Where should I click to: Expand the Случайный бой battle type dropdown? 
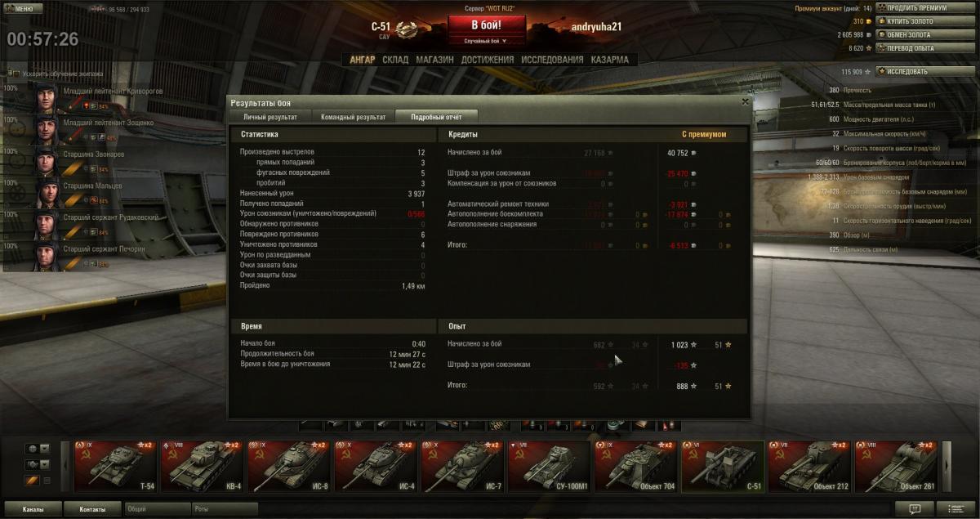point(485,40)
